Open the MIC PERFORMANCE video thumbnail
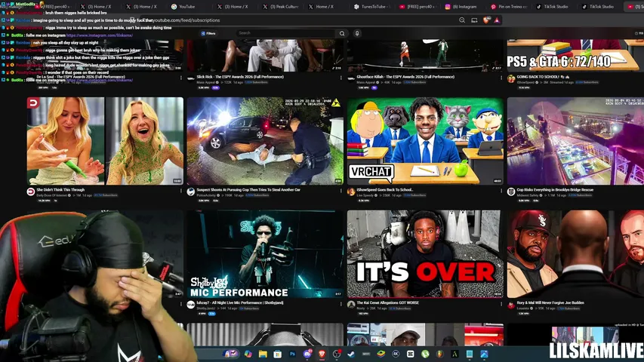The width and height of the screenshot is (644, 362). tap(265, 254)
